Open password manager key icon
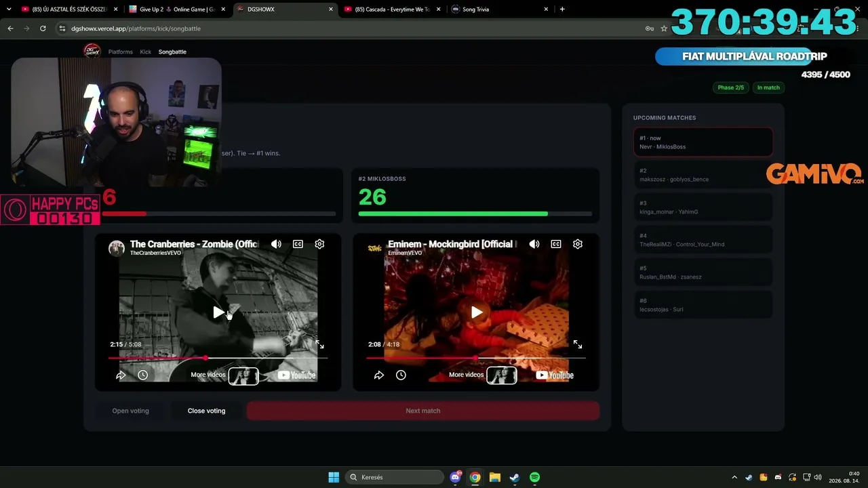 [649, 28]
